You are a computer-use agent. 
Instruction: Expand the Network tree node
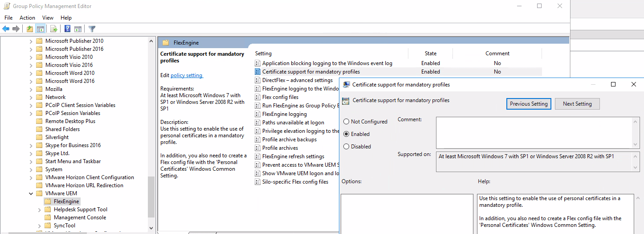point(31,97)
